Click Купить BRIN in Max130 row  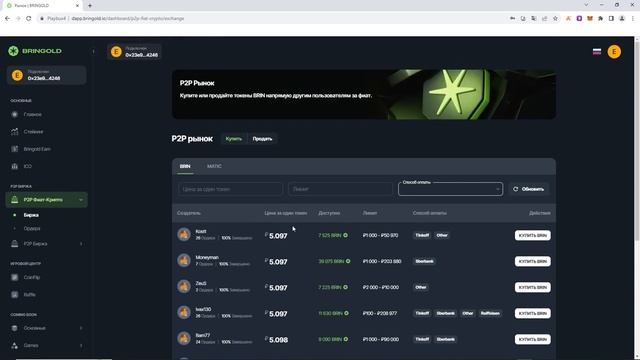point(532,313)
